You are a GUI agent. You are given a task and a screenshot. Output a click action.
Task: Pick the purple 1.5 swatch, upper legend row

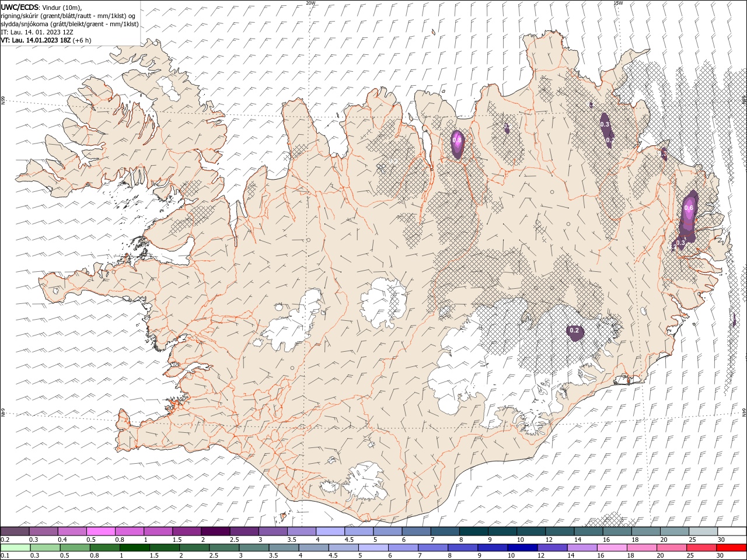pos(186,531)
